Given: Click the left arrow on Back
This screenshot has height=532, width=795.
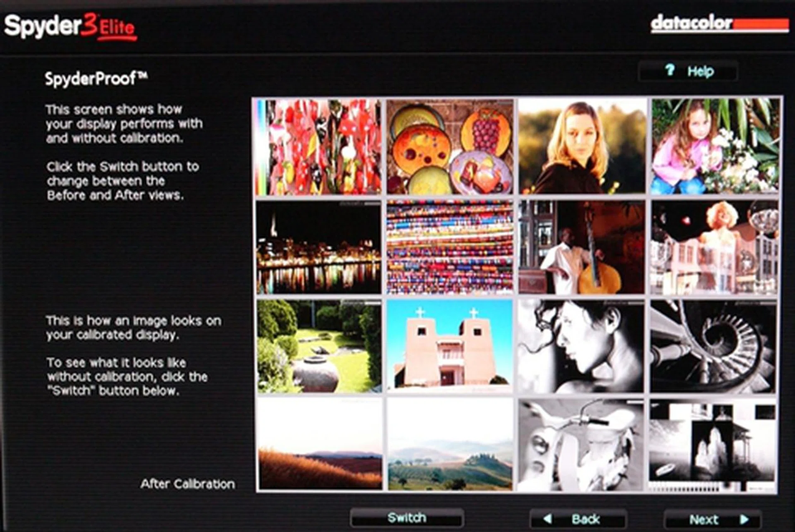Looking at the screenshot, I should (547, 519).
